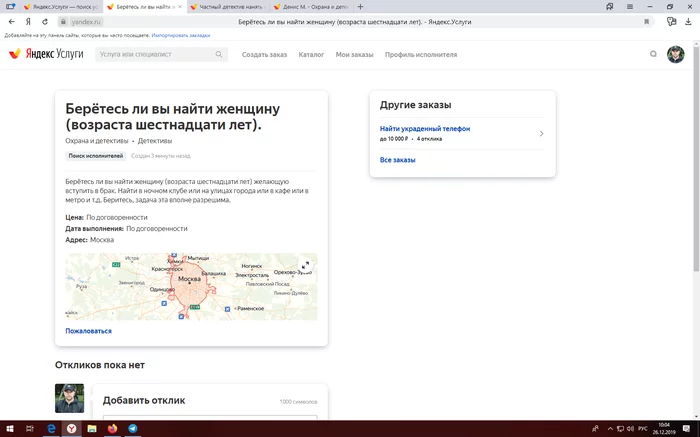700x437 pixels.
Task: Open the 'Детективы' subcategory link
Action: [x=154, y=141]
